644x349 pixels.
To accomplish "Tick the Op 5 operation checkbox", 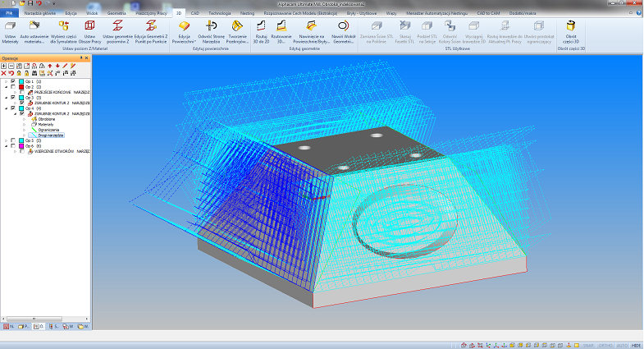I will [13, 140].
